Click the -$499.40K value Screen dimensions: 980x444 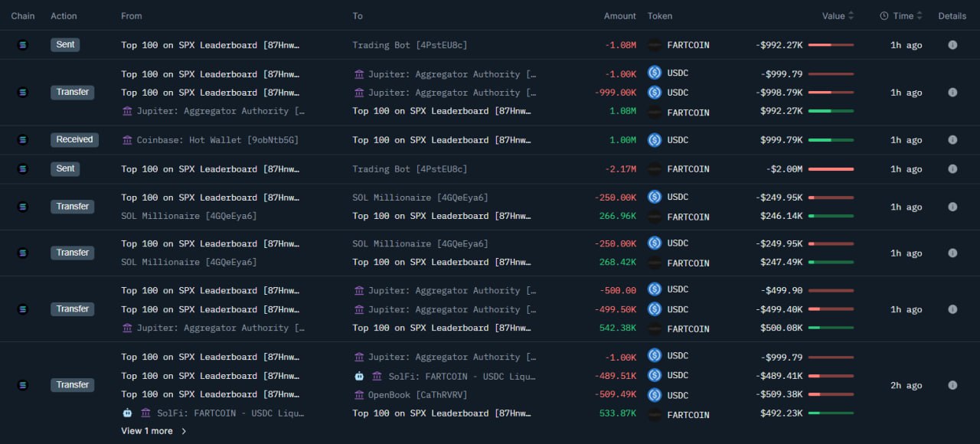point(779,309)
